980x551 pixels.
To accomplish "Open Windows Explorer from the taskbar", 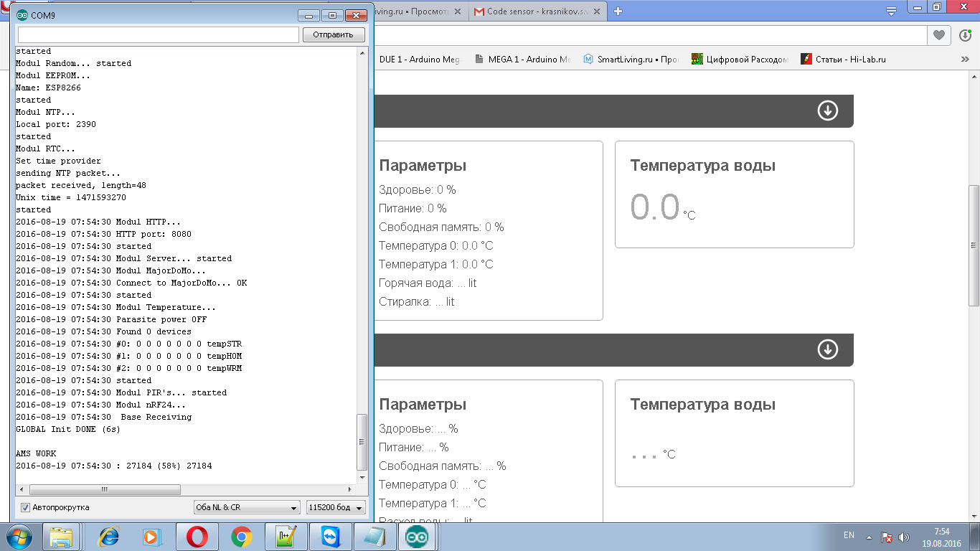I will [x=62, y=537].
